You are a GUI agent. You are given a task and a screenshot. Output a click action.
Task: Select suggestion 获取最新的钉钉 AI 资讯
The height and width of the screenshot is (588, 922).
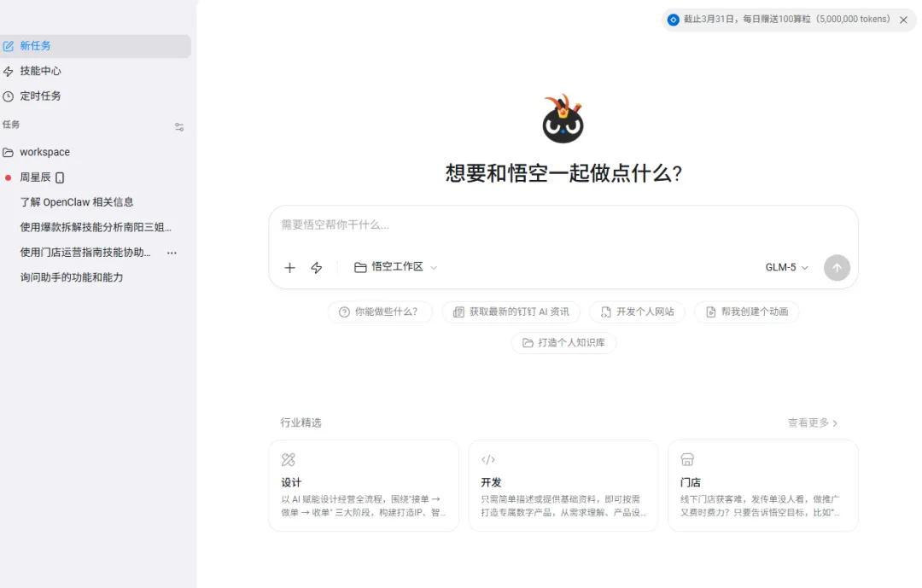[x=511, y=311]
